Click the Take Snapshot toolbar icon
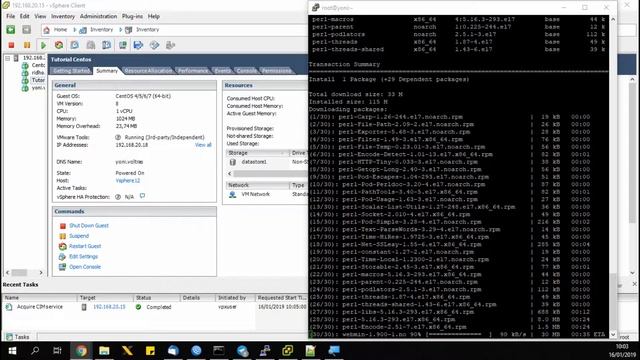 (75, 45)
